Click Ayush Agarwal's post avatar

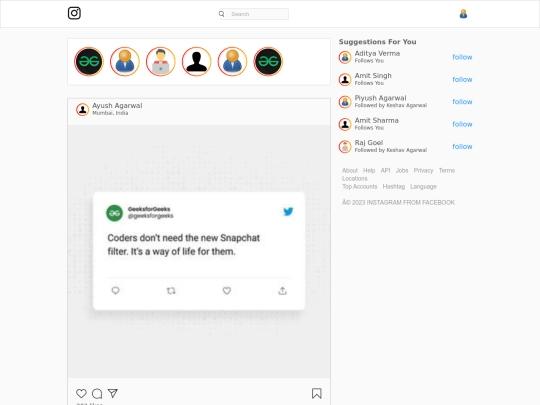tap(82, 110)
